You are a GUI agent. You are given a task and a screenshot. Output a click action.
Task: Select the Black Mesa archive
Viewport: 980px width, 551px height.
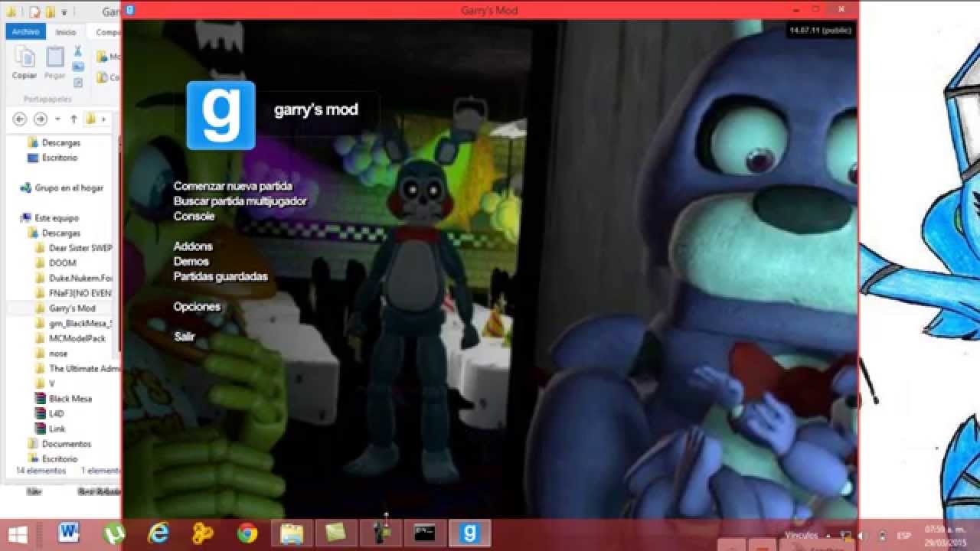point(64,399)
